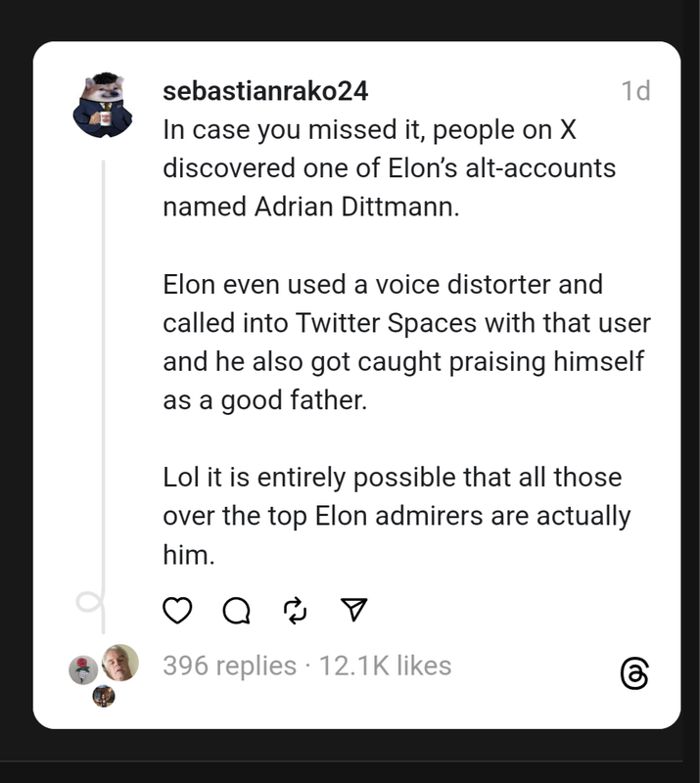
Task: Click the words Twitter Spaces
Action: click(387, 323)
